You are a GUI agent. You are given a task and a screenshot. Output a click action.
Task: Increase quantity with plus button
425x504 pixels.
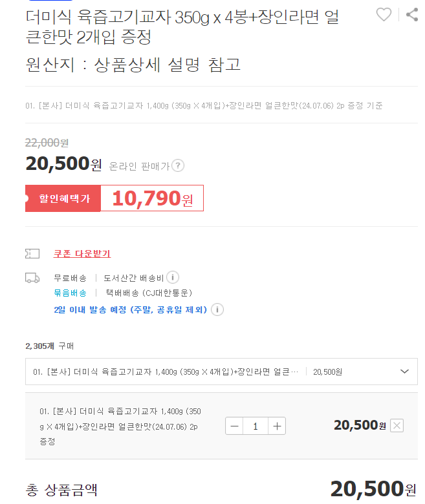point(277,426)
